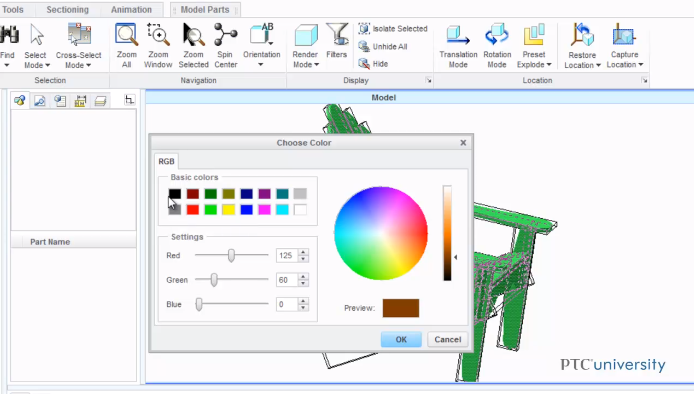Expand the Render Mode dropdown arrow
This screenshot has width=694, height=394.
coord(316,65)
